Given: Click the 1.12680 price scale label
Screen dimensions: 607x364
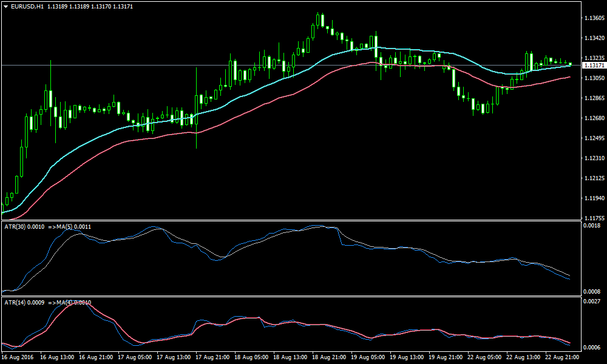Looking at the screenshot, I should click(592, 118).
